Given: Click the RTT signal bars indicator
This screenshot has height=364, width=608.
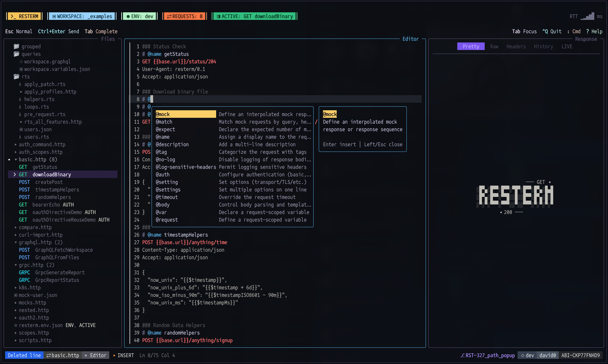Looking at the screenshot, I should (x=587, y=16).
